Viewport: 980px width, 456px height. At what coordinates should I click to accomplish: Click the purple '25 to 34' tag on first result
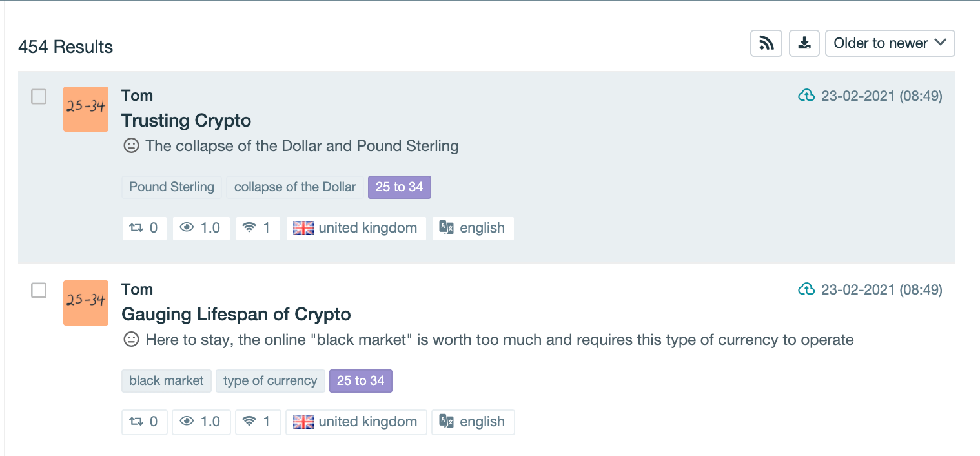point(399,187)
